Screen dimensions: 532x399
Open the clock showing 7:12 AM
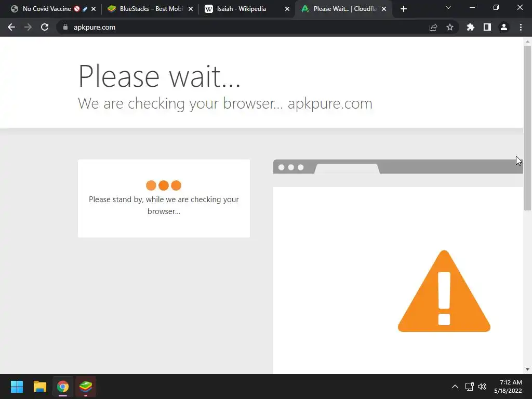508,387
